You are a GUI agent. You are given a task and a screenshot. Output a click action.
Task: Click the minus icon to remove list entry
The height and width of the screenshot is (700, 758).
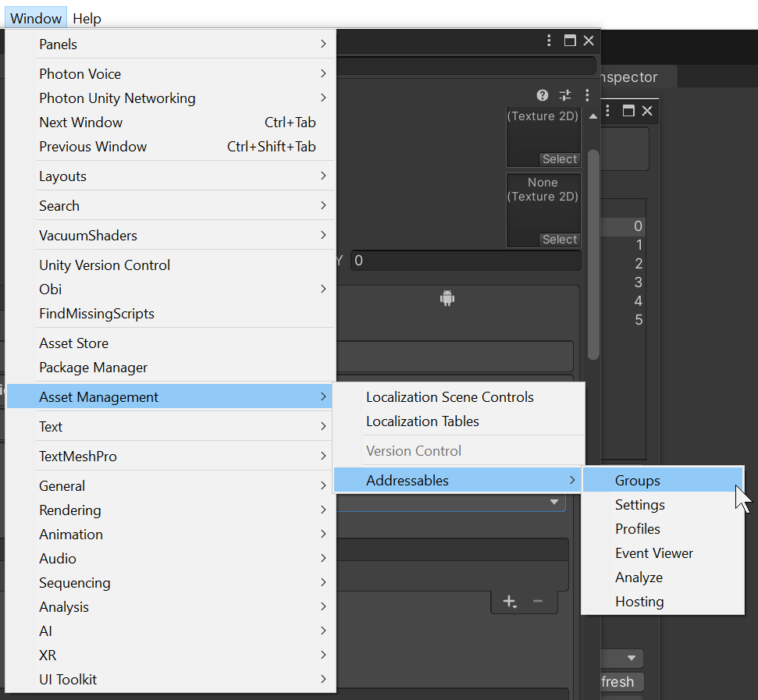(537, 602)
